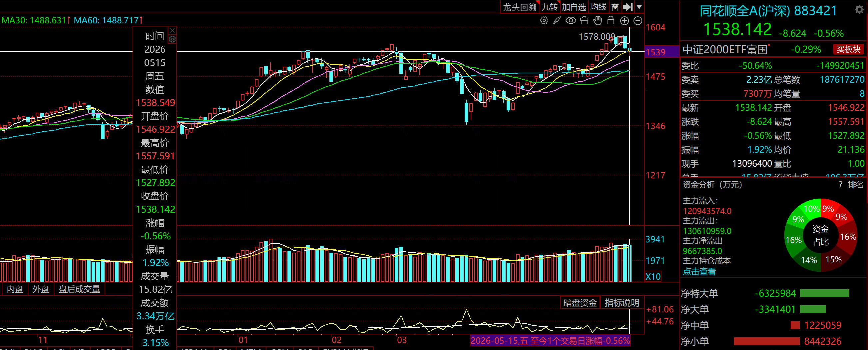Open the 暗盘资金 indicator tab
Screen dimensions: 868x350
580,303
